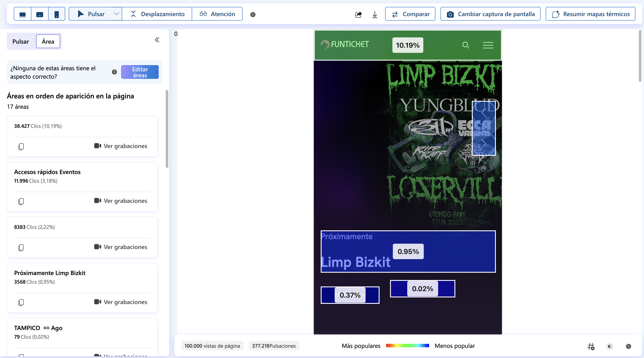Switch to the Desplazamiento tab
This screenshot has height=358, width=644.
point(157,14)
